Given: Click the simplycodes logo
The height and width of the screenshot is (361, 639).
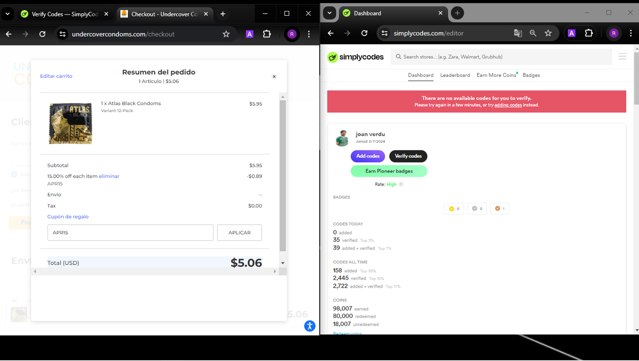Looking at the screenshot, I should click(x=355, y=57).
